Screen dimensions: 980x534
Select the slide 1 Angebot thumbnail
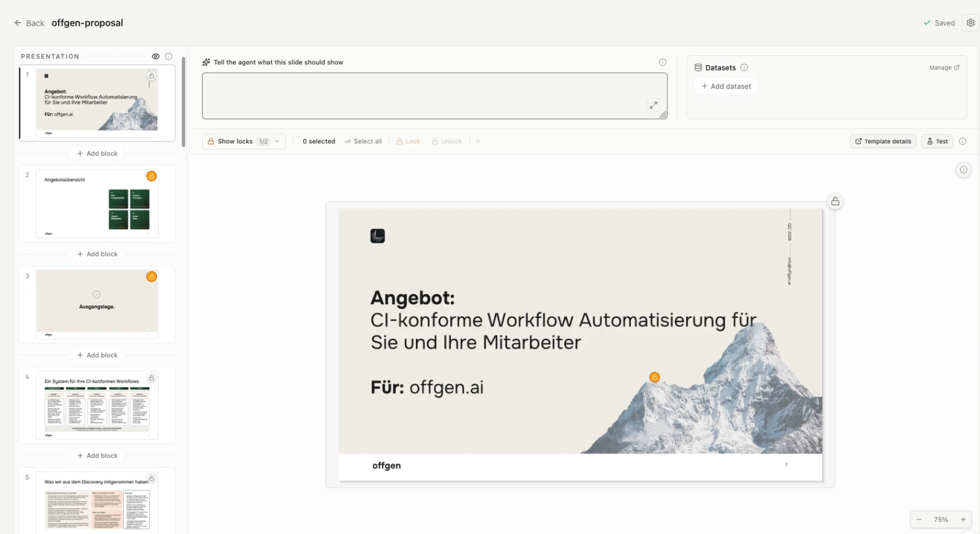pyautogui.click(x=97, y=103)
